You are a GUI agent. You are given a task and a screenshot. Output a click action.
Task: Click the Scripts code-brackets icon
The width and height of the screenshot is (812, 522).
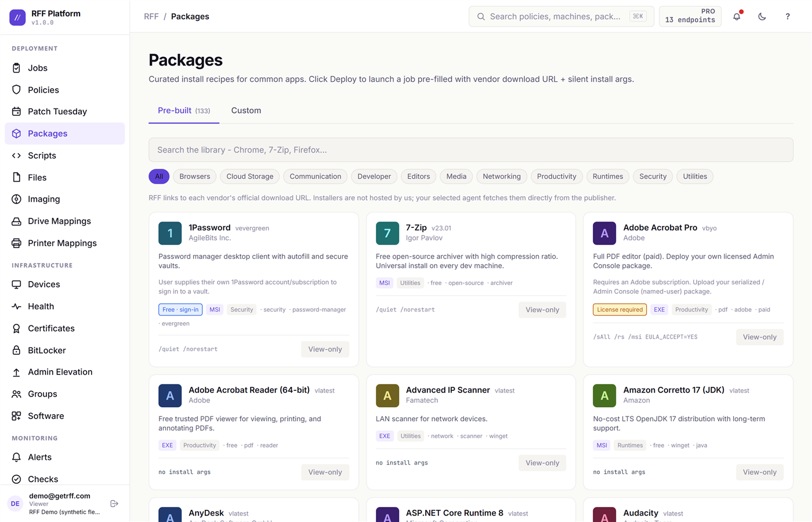[x=16, y=155]
